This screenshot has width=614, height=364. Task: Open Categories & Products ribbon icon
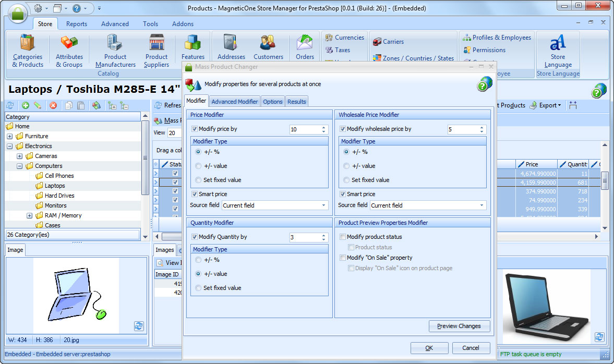click(28, 51)
